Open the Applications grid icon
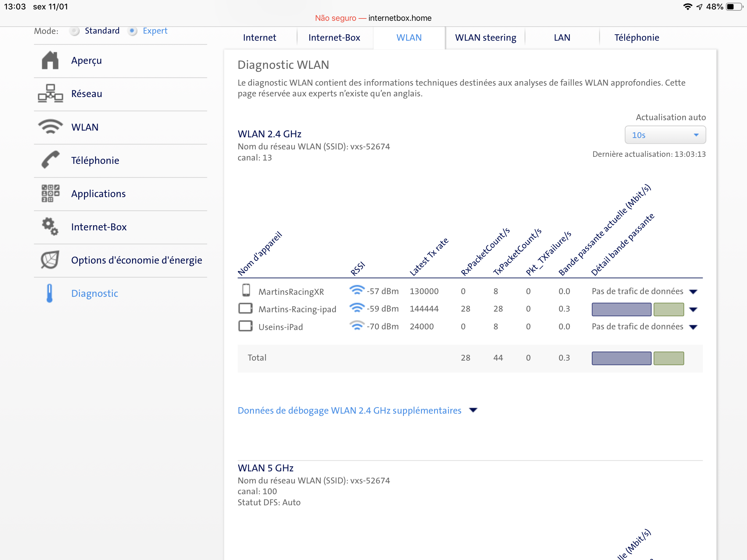This screenshot has width=747, height=560. [x=50, y=193]
